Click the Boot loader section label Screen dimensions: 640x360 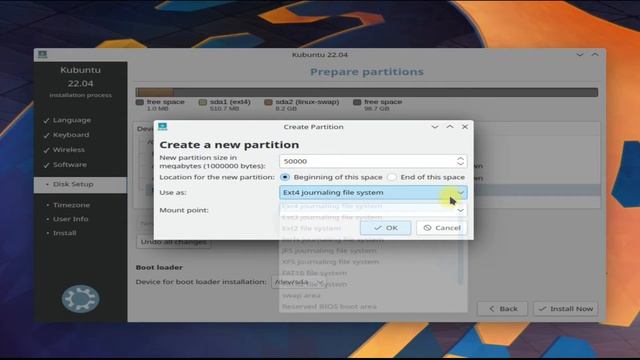tap(159, 267)
